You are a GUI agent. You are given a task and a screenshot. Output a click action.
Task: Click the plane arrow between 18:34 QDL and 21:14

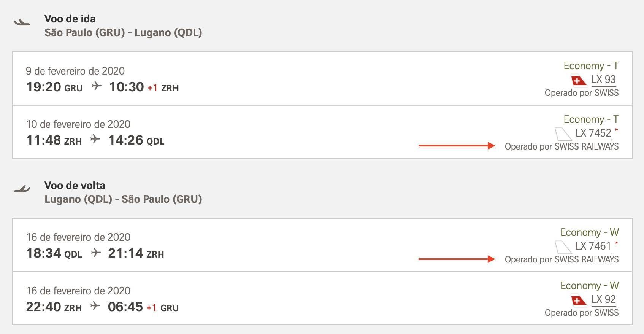tap(96, 253)
